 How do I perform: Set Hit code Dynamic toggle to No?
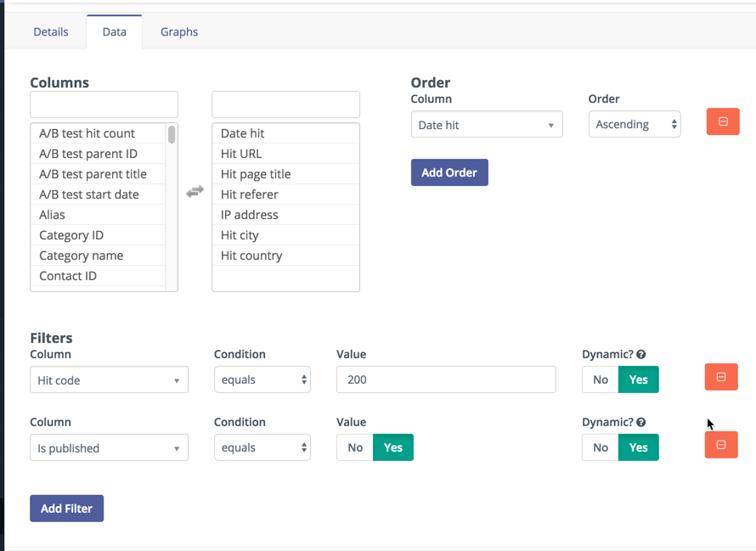coord(601,380)
